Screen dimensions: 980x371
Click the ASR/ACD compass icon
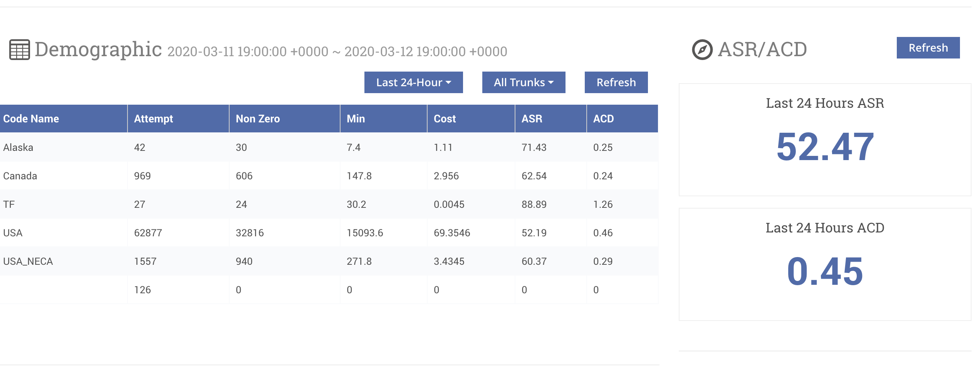coord(702,50)
